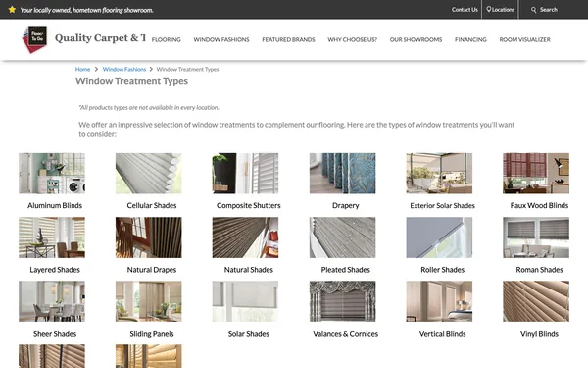Viewport: 588px width, 368px height.
Task: Click the Roller Shades text label
Action: (443, 270)
